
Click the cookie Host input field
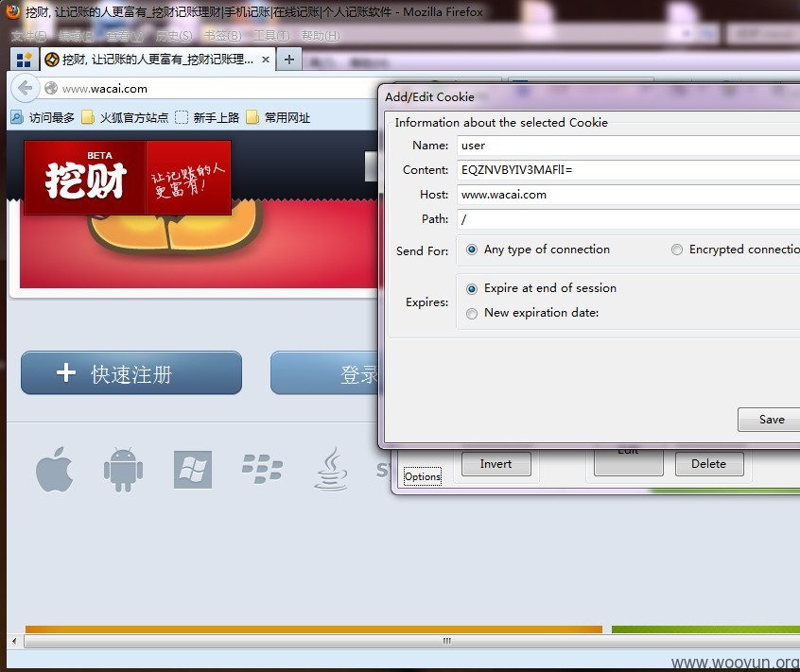coord(629,195)
